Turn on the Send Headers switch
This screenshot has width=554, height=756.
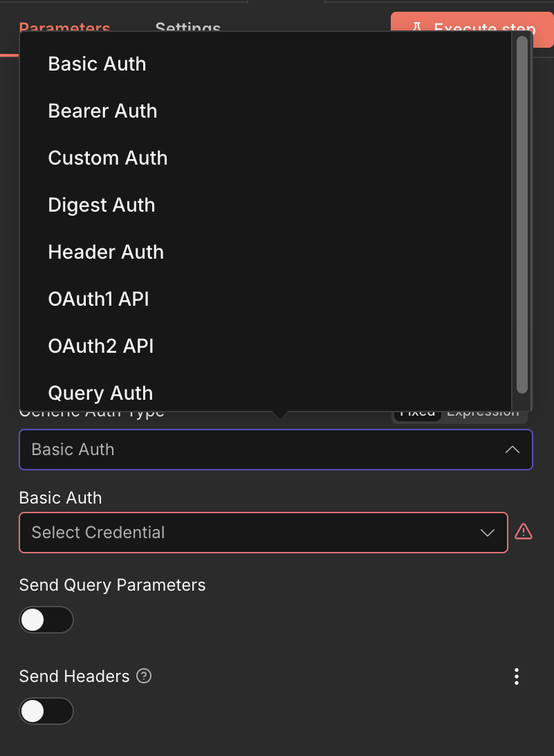(x=46, y=711)
